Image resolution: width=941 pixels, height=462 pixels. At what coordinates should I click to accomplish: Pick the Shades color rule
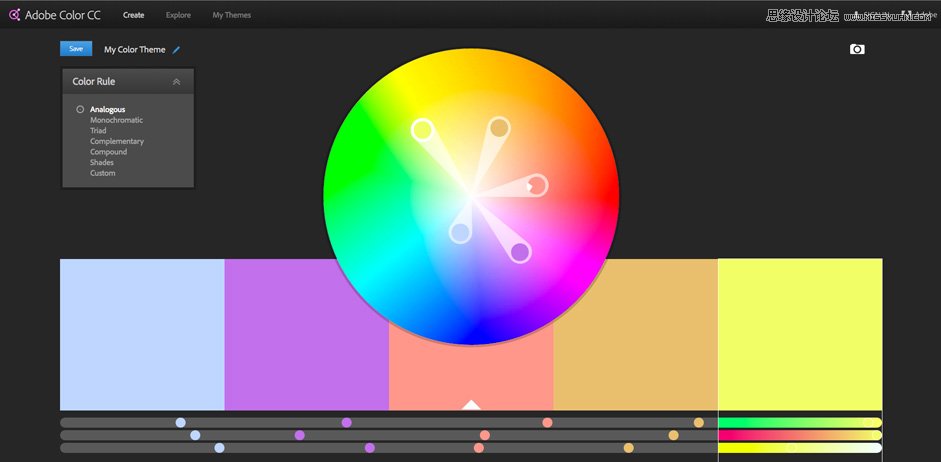pos(102,163)
